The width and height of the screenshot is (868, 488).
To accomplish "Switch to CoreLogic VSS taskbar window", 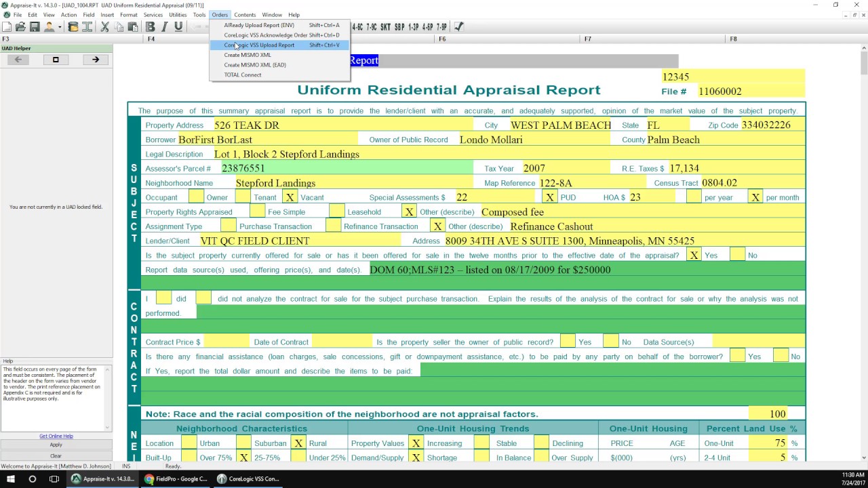I will coord(248,479).
